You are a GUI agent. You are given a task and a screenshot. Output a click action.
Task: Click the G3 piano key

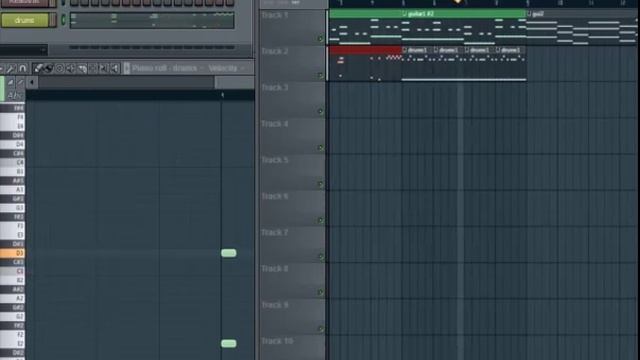(12, 208)
